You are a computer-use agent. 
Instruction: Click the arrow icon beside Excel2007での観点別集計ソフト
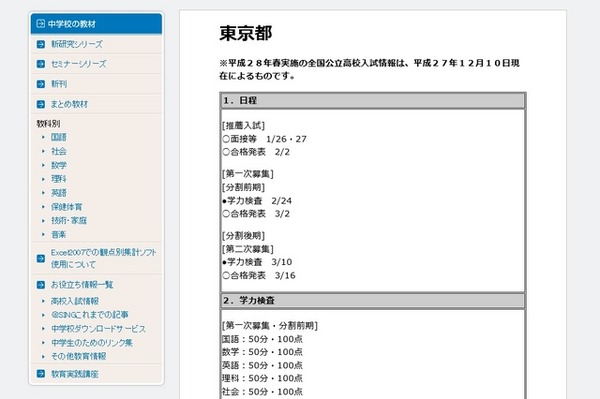coord(41,259)
